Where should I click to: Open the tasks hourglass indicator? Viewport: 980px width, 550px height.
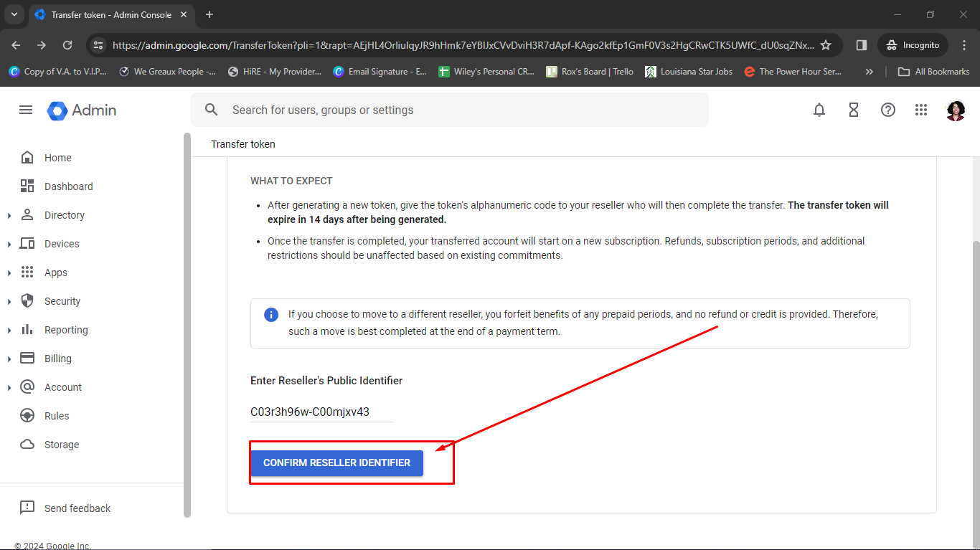(x=854, y=110)
